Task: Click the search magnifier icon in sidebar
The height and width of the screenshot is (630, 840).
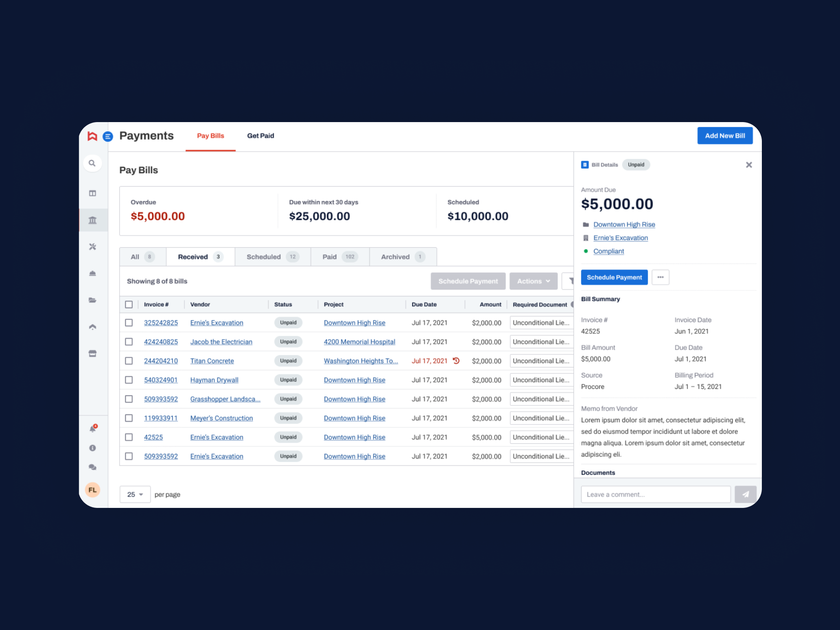Action: [92, 163]
